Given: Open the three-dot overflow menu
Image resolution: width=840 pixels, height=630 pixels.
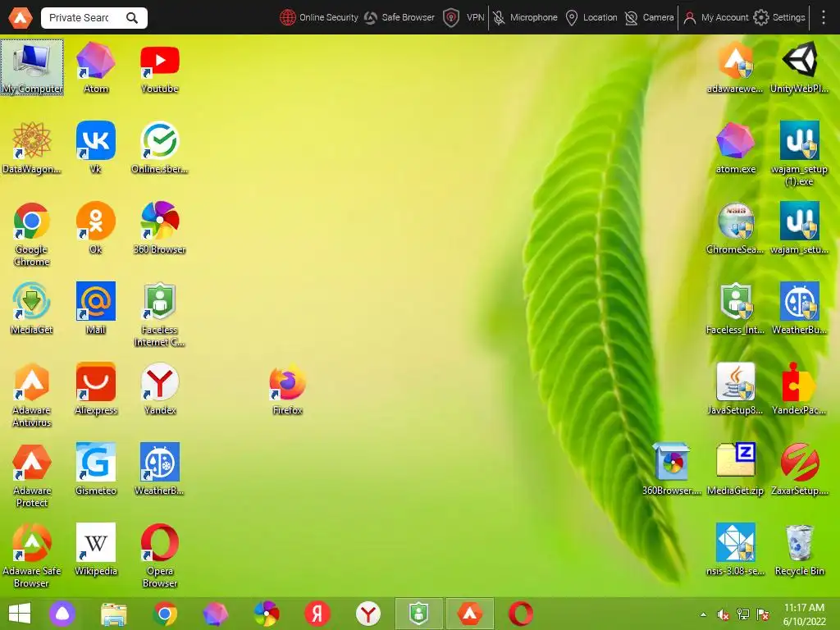Looking at the screenshot, I should (824, 18).
